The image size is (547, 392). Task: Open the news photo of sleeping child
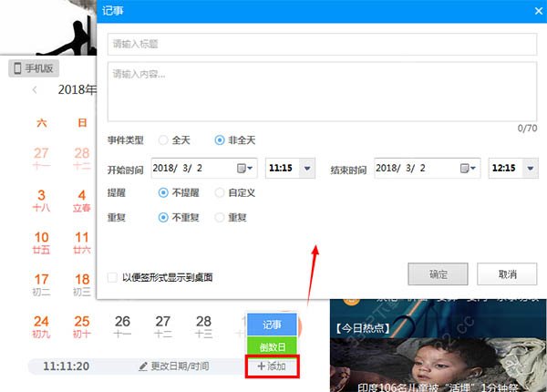[439, 365]
